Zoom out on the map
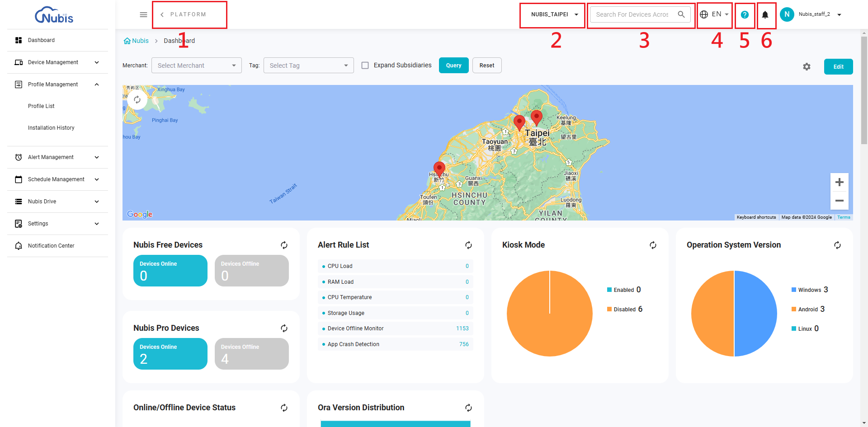The width and height of the screenshot is (868, 427). pyautogui.click(x=840, y=201)
